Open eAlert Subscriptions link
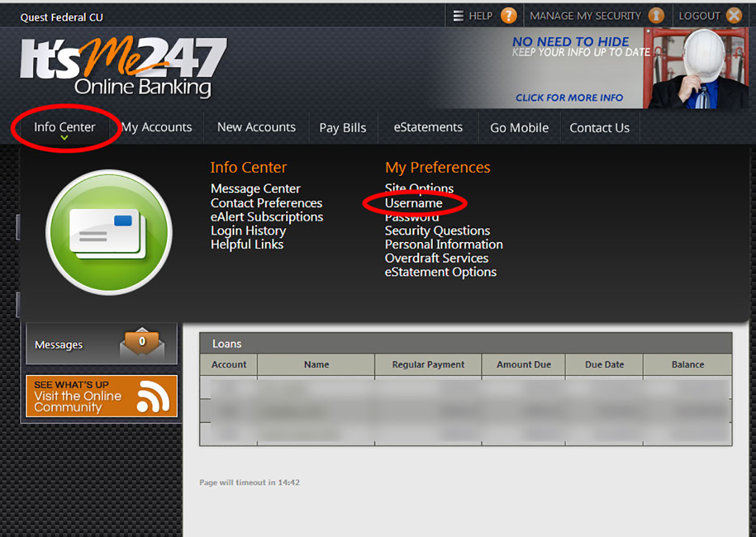The width and height of the screenshot is (756, 537). pyautogui.click(x=266, y=217)
